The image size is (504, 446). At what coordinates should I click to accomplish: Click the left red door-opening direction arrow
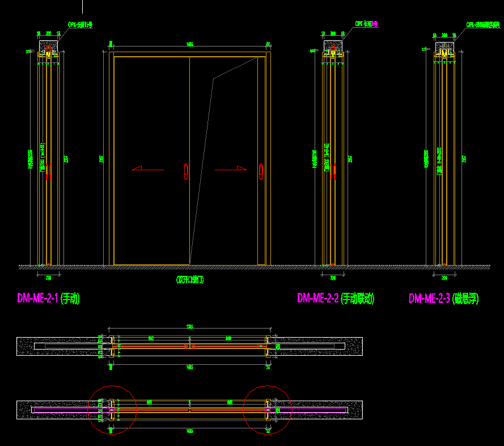pyautogui.click(x=137, y=168)
